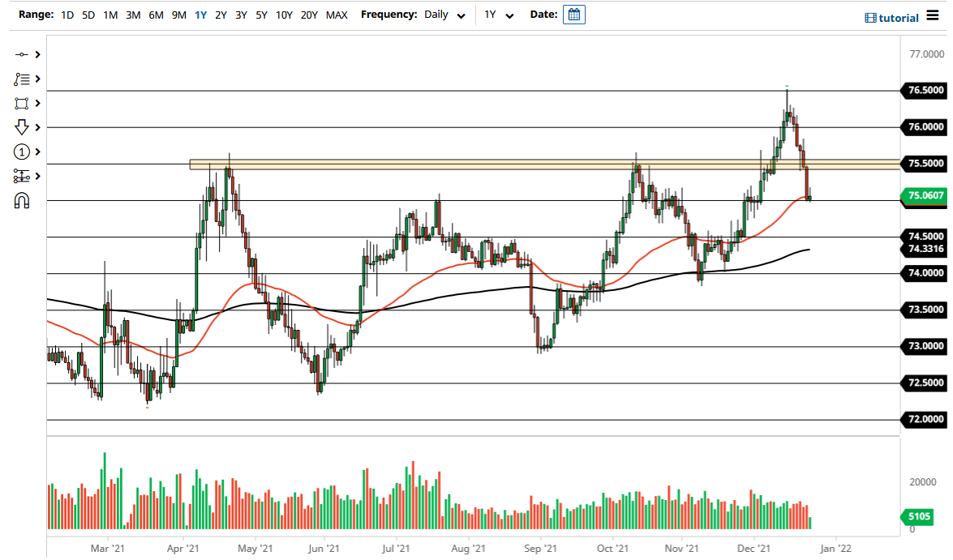This screenshot has height=560, width=953.
Task: Select the 10Y range button
Action: pos(284,15)
